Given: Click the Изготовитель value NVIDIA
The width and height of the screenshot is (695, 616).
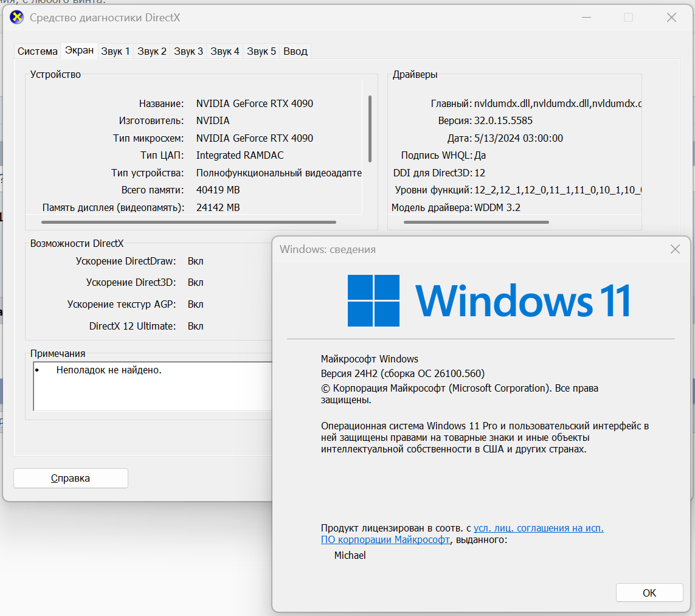Looking at the screenshot, I should (x=213, y=120).
